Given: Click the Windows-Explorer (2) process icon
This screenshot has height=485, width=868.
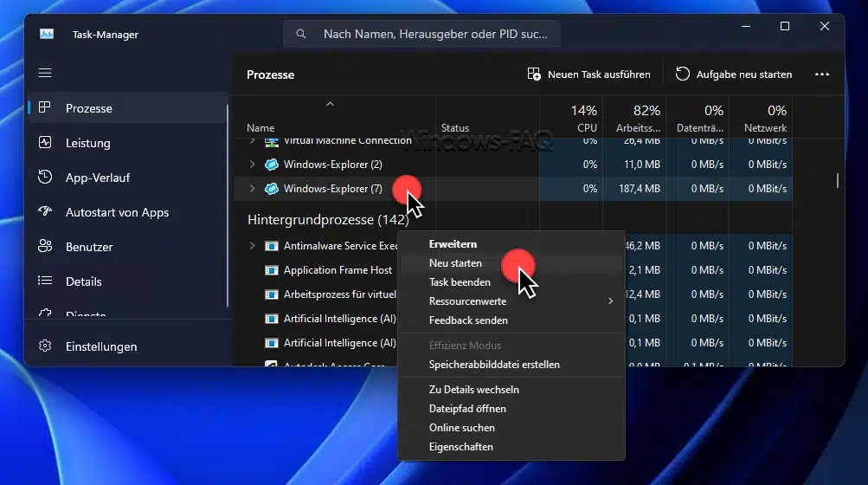Looking at the screenshot, I should point(271,164).
